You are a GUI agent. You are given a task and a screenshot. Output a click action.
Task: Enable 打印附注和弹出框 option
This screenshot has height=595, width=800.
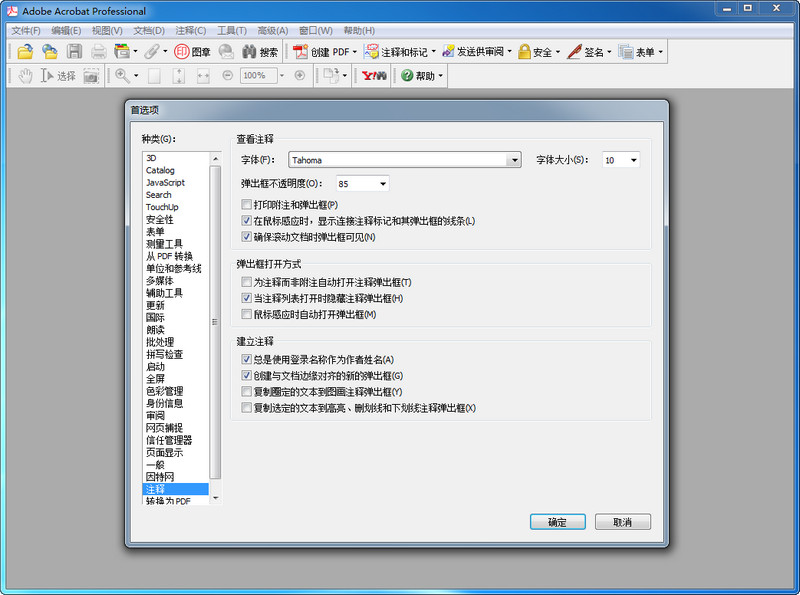[245, 204]
